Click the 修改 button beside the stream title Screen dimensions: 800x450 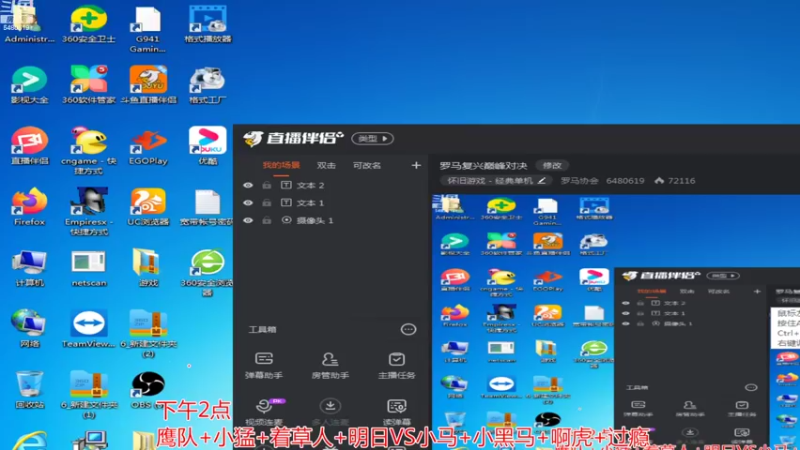click(552, 165)
